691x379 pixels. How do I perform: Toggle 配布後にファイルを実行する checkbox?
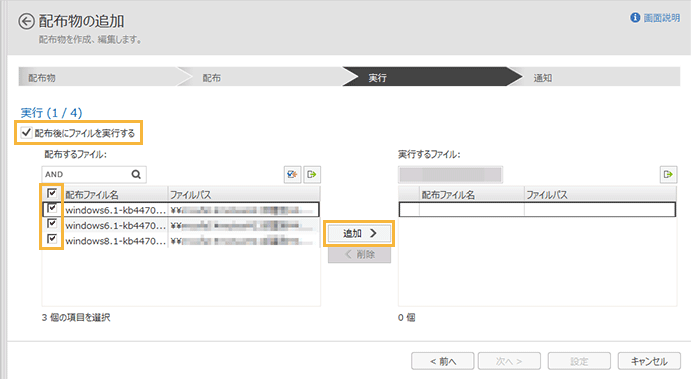[26, 132]
